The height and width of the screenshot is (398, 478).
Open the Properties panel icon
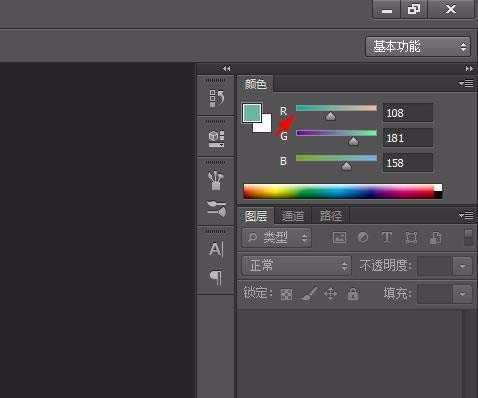pos(216,139)
